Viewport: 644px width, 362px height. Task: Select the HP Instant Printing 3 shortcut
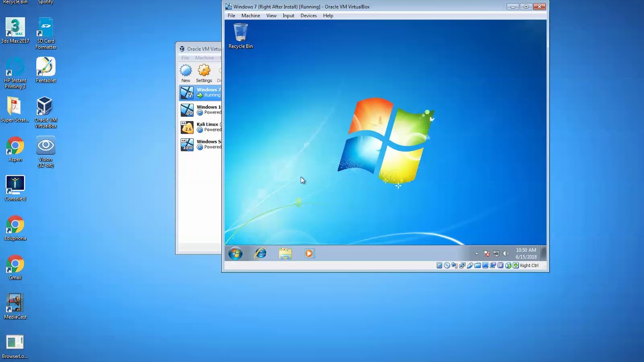click(x=15, y=73)
